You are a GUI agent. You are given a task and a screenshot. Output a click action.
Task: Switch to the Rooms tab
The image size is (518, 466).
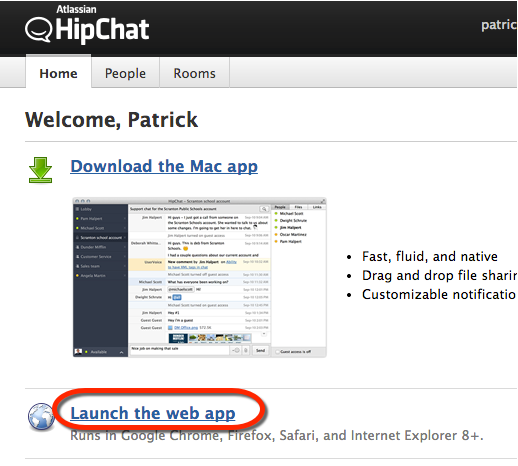pyautogui.click(x=194, y=73)
